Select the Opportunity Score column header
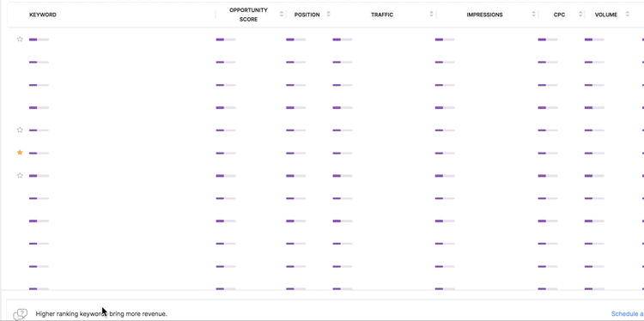This screenshot has width=644, height=321. tap(248, 15)
